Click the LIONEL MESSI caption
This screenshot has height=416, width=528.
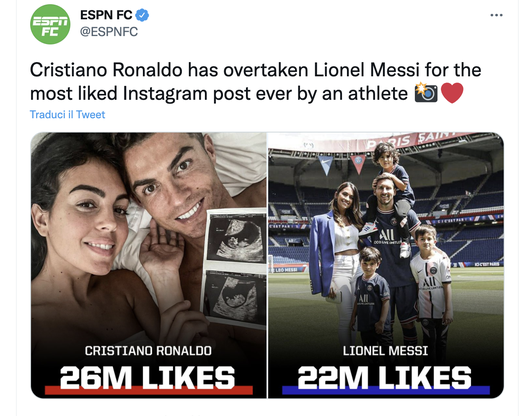tap(386, 351)
